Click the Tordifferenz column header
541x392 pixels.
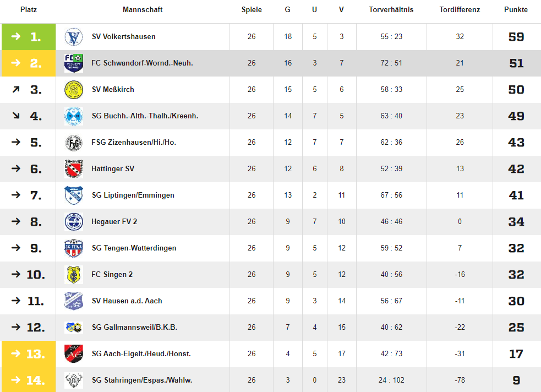pos(460,10)
